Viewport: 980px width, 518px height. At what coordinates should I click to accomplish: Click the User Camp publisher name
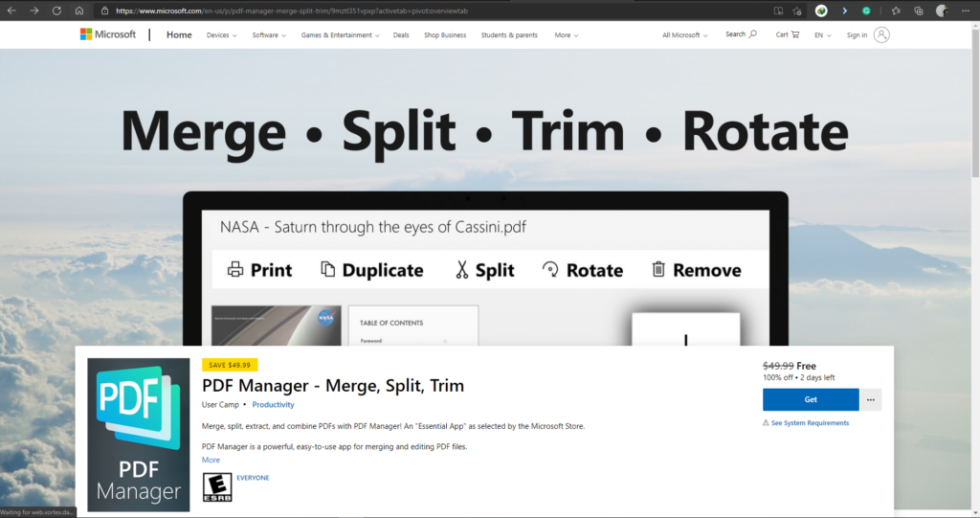pyautogui.click(x=220, y=405)
